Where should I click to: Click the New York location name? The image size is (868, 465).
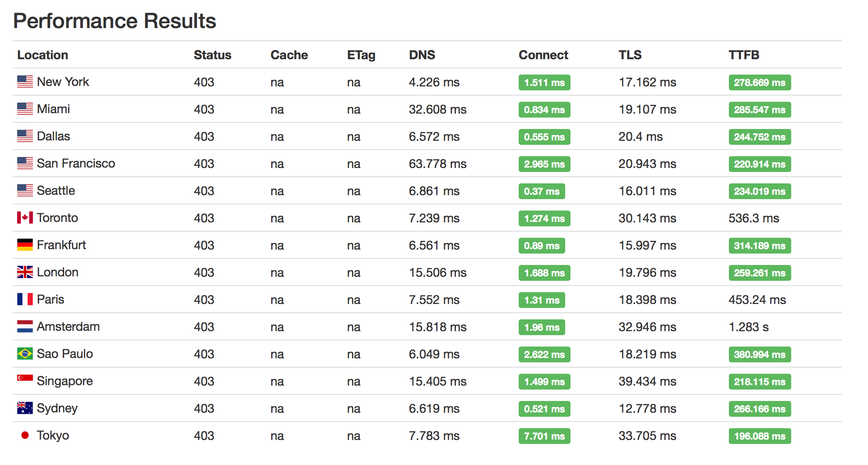pos(63,82)
